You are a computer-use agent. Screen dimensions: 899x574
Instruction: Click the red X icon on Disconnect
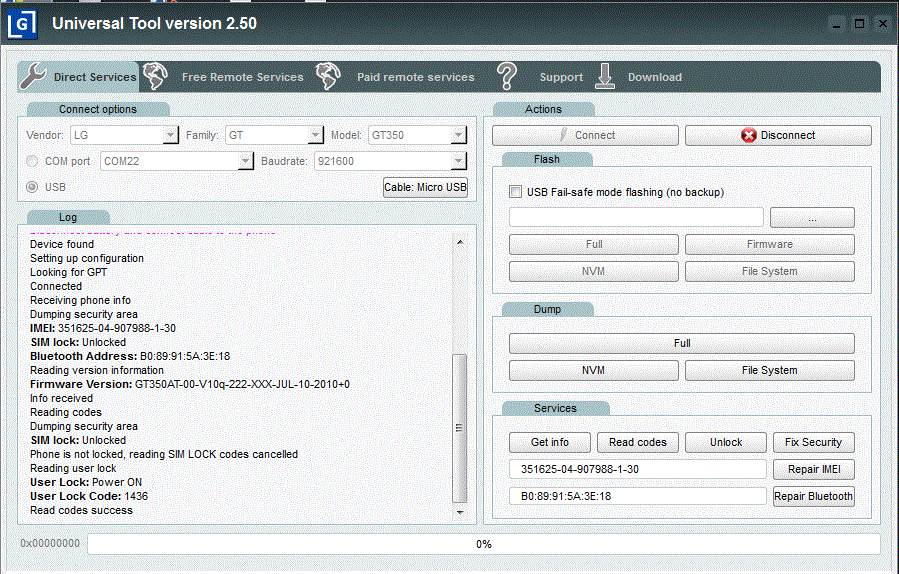[748, 135]
